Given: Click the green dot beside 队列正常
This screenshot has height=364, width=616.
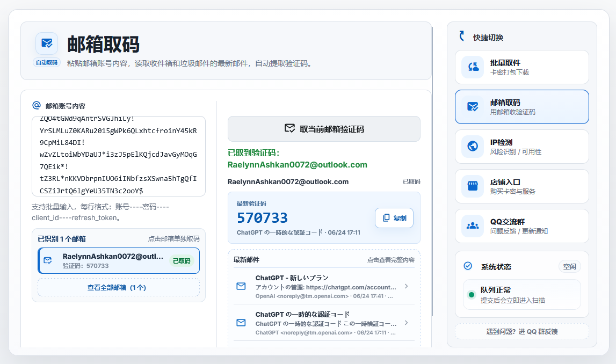Looking at the screenshot, I should 471,295.
